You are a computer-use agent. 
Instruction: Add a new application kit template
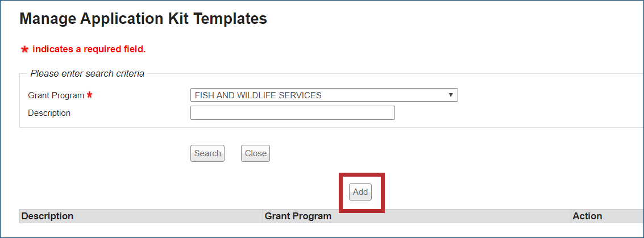[x=360, y=192]
